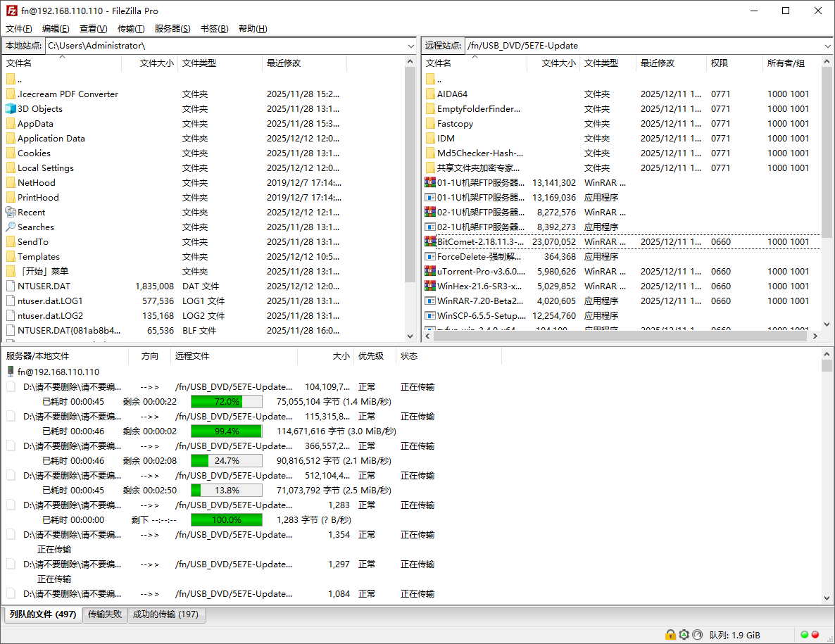Screen dimensions: 835x644
Task: Select the queue row with size 1,354
Action: point(410,534)
